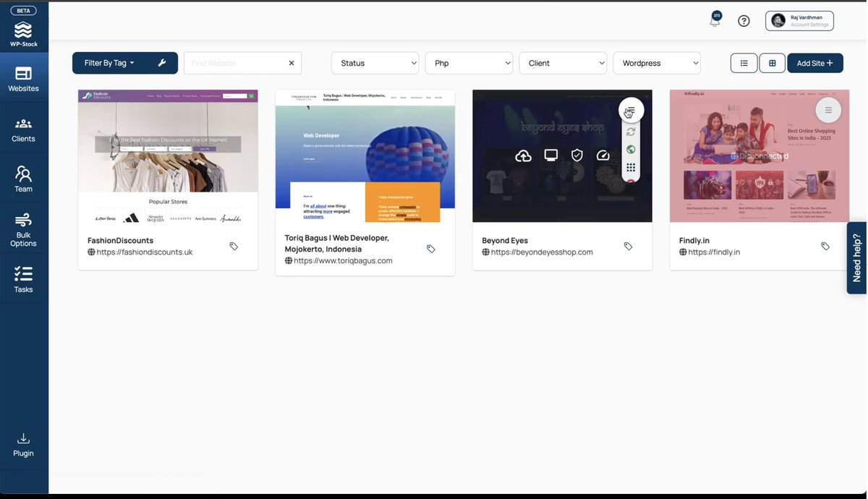
Task: Open the WP-Stack logo home
Action: pos(23,34)
